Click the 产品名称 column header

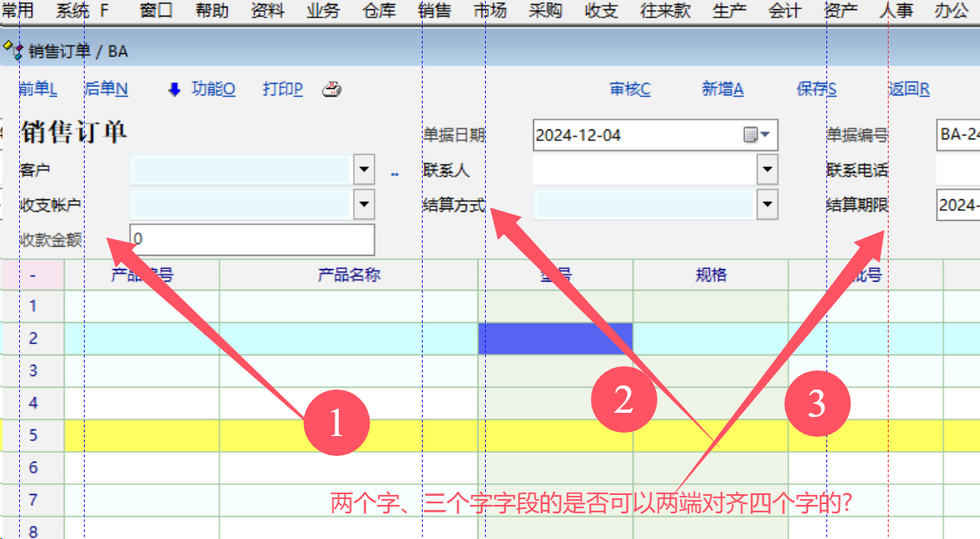tap(349, 275)
